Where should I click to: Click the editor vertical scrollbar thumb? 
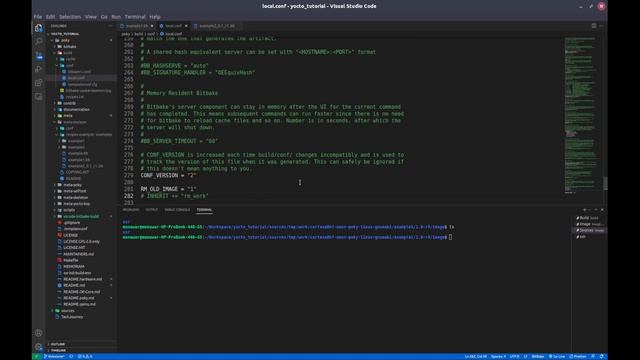point(605,184)
